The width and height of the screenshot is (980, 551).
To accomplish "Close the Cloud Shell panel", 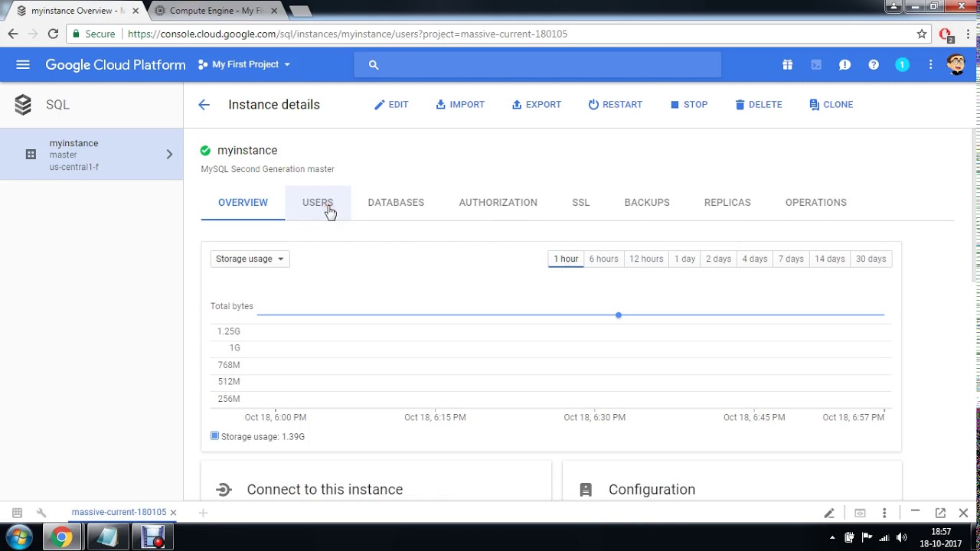I will click(964, 513).
